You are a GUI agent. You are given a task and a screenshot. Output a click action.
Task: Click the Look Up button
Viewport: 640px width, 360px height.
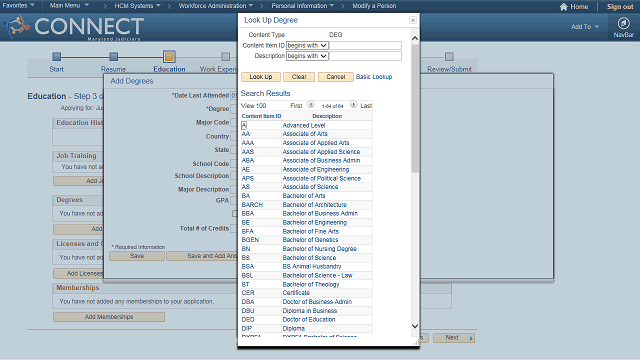261,77
